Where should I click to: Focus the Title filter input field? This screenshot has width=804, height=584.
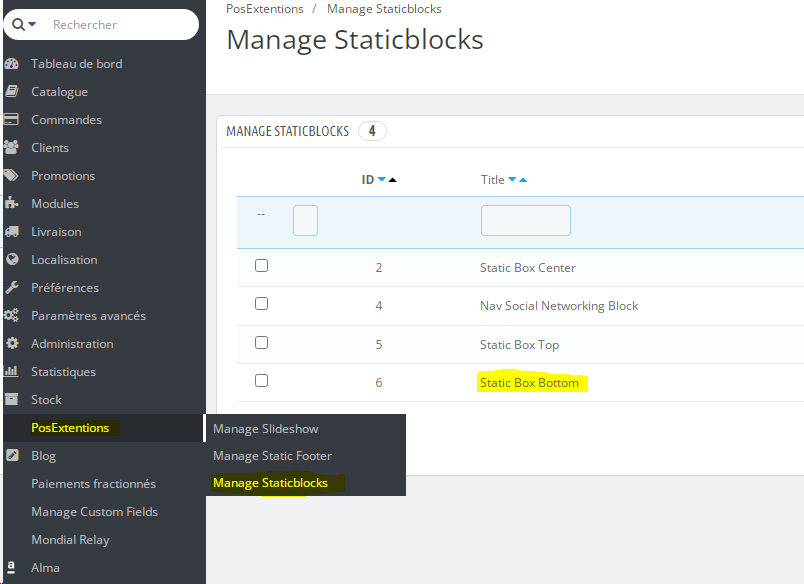(526, 220)
